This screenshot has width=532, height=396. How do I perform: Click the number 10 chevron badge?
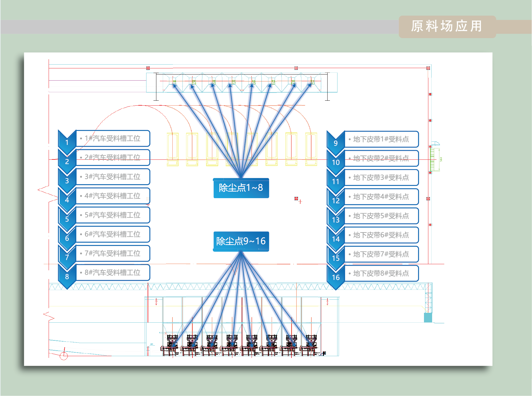(x=336, y=162)
